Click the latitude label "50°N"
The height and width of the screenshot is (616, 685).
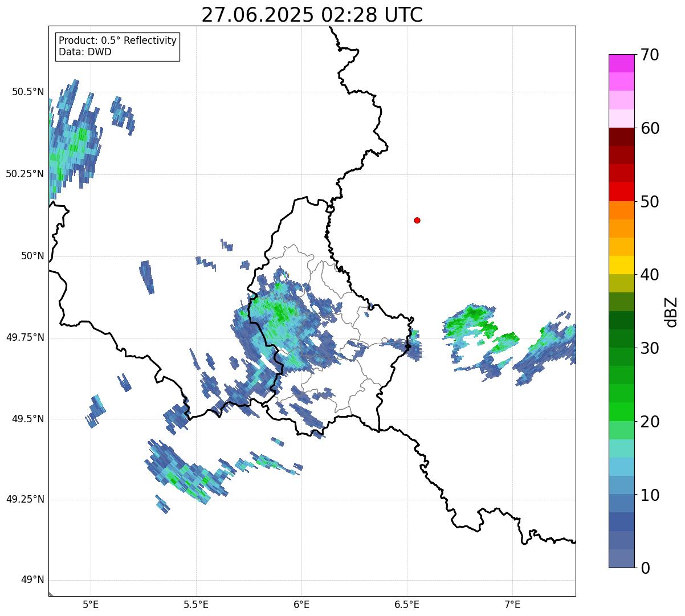click(x=32, y=256)
